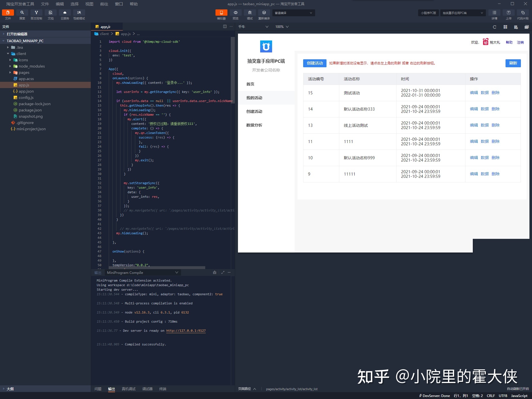Open the 帮助 menu in the menu bar
This screenshot has width=532, height=399.
tap(134, 4)
